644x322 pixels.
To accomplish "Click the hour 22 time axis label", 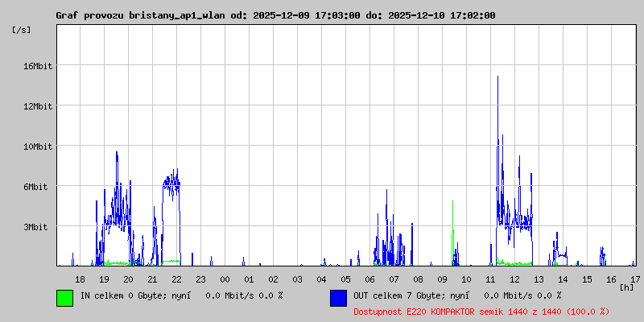I will click(176, 279).
